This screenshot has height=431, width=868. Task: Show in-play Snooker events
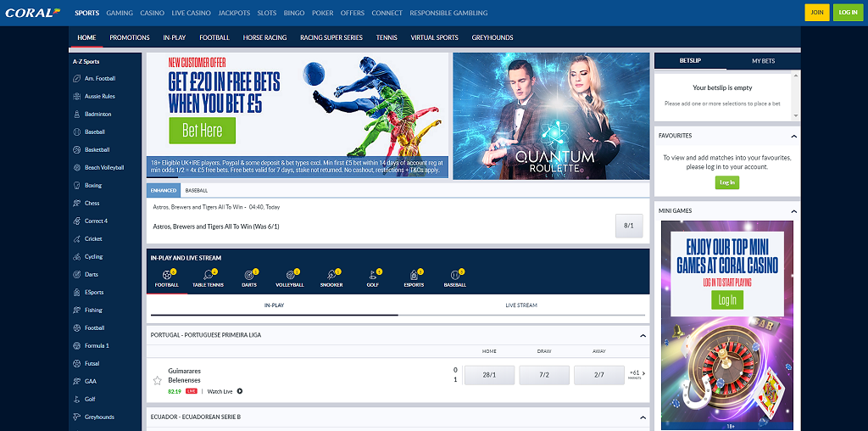(x=331, y=278)
